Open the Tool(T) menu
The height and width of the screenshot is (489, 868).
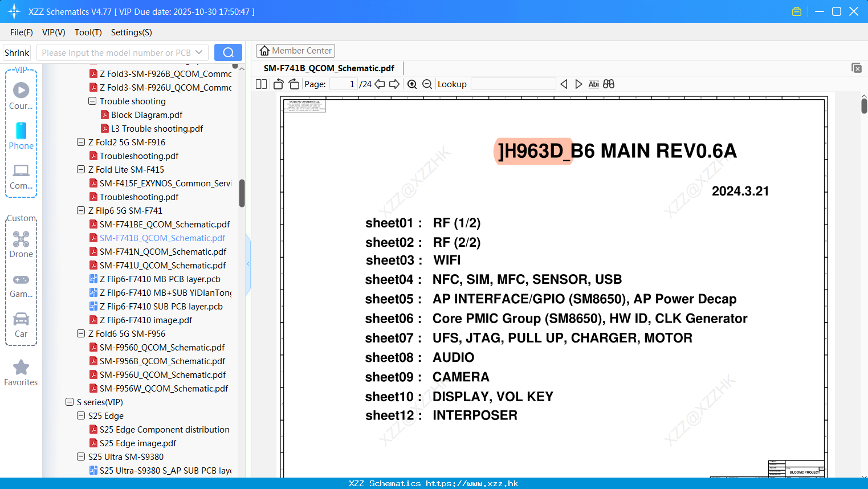(x=88, y=32)
